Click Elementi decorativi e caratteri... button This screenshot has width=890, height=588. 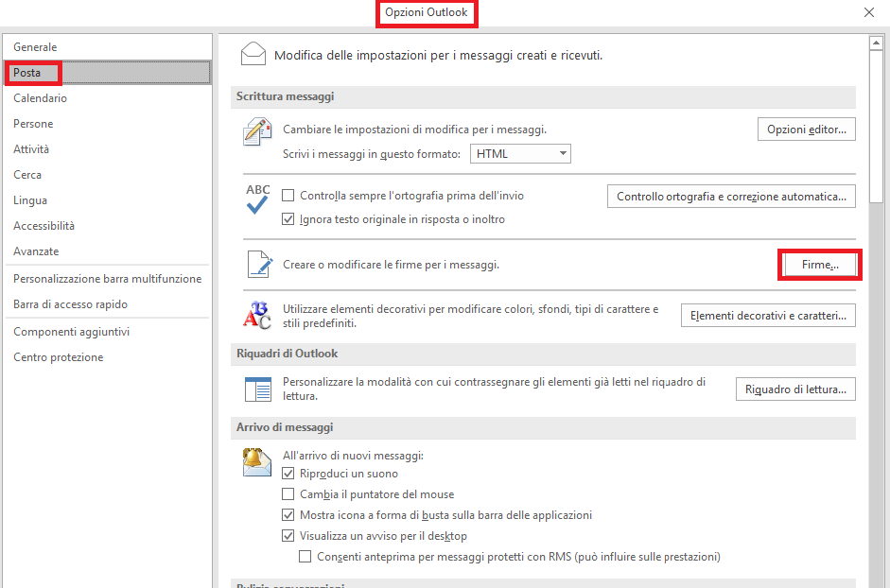(767, 316)
